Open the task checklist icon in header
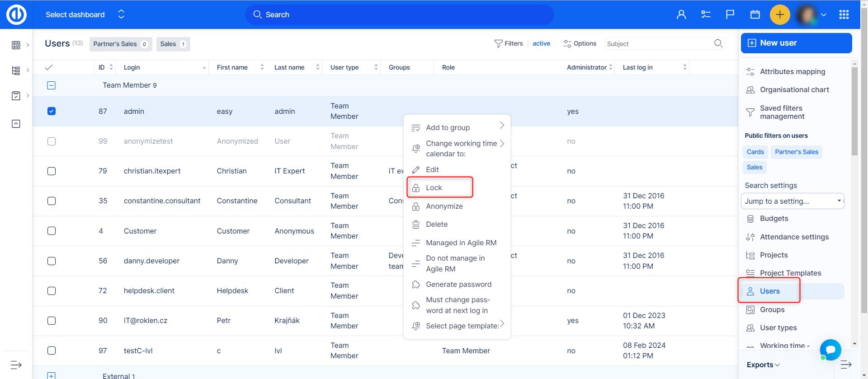The image size is (868, 379). [x=705, y=14]
